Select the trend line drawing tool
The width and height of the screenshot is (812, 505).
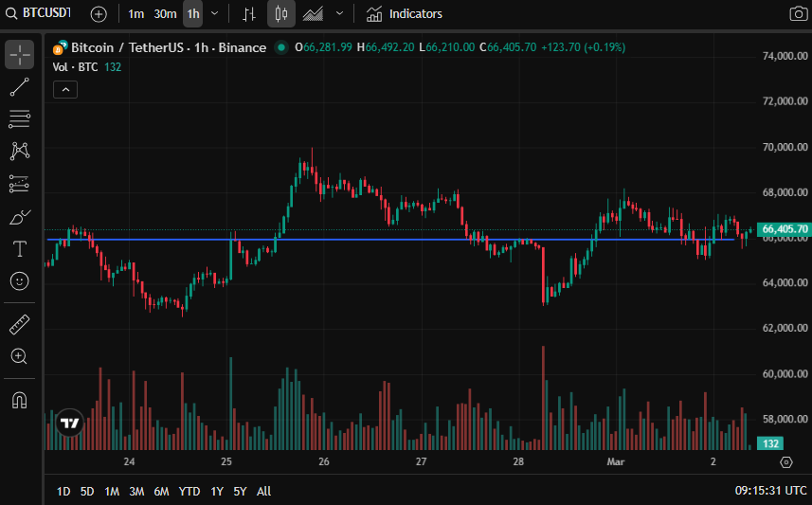(19, 87)
